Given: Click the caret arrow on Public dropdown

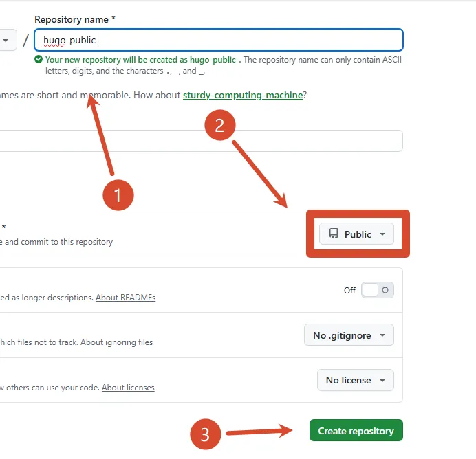Looking at the screenshot, I should click(x=382, y=234).
